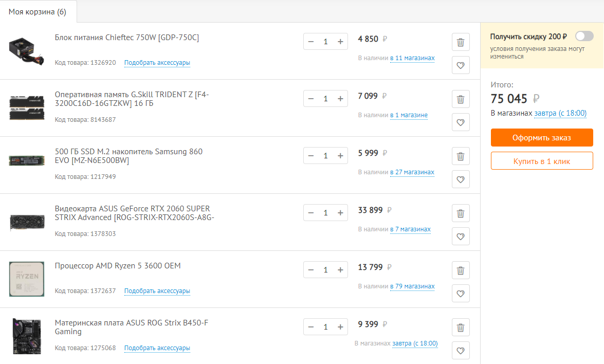This screenshot has width=604, height=364.
Task: Click the quantity field for ASUS motherboard
Action: (325, 326)
